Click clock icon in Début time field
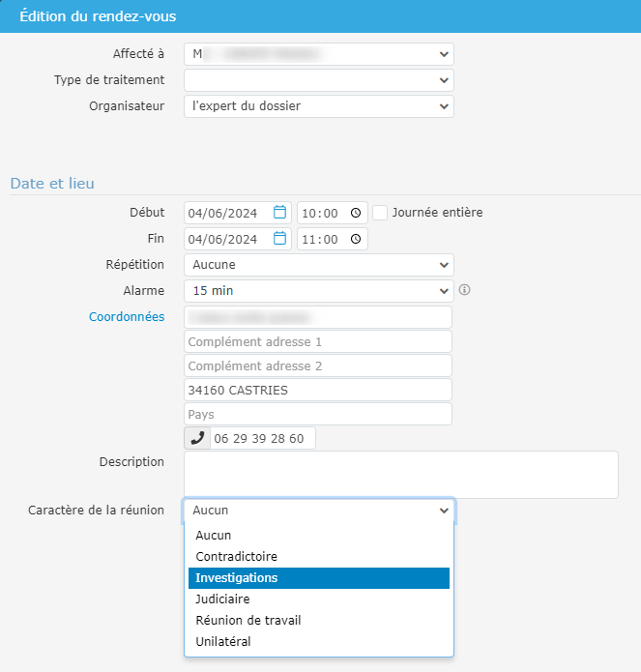Viewport: 641px width, 672px height. pos(356,213)
